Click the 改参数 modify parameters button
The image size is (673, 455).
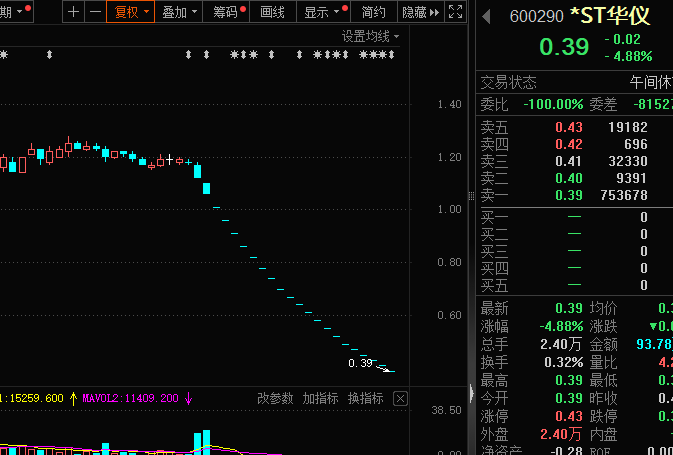(x=275, y=398)
